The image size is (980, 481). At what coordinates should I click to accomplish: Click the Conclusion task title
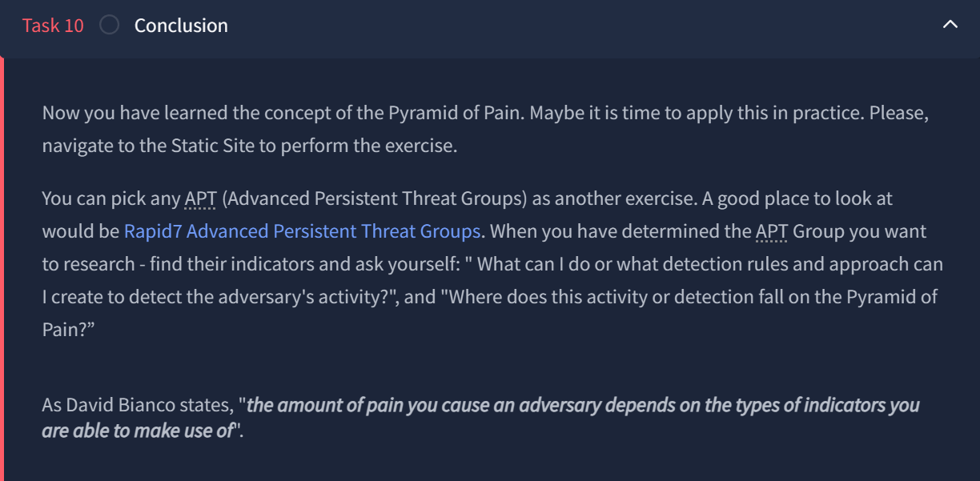click(181, 25)
